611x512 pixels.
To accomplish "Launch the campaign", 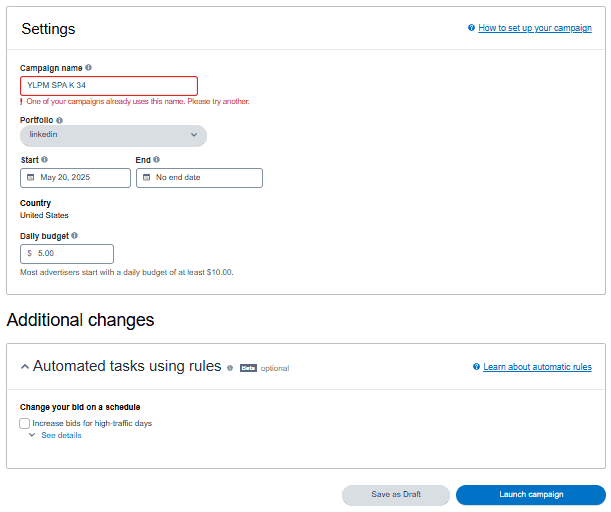I will (x=530, y=494).
